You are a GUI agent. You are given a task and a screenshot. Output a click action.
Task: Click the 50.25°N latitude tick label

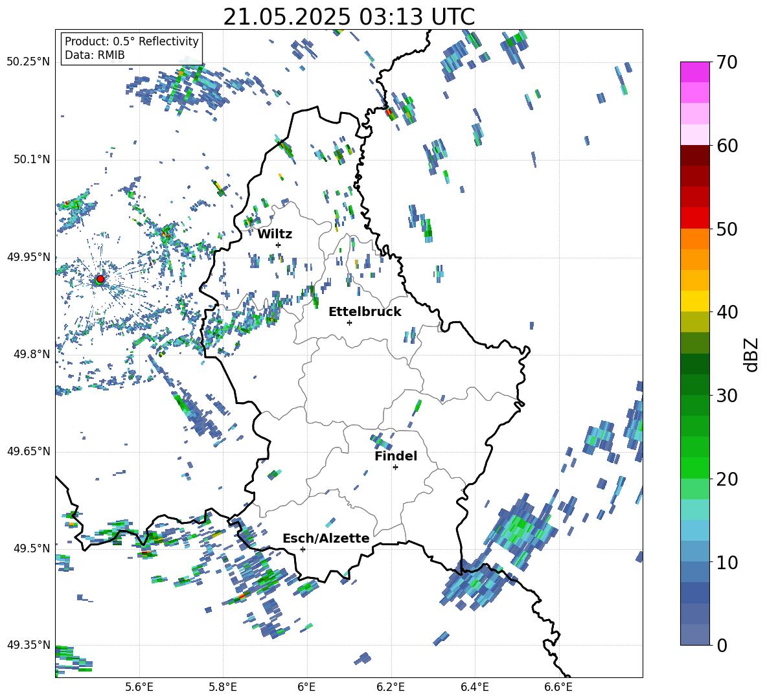pyautogui.click(x=29, y=62)
